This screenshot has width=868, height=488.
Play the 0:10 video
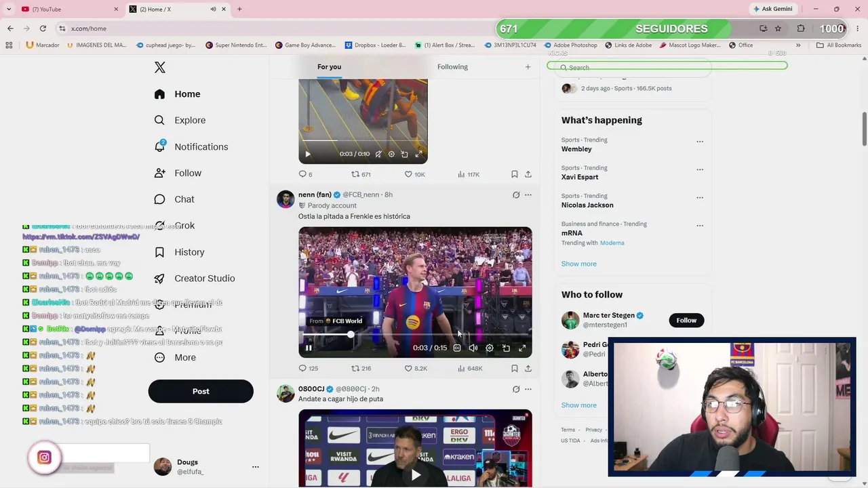[x=307, y=155]
